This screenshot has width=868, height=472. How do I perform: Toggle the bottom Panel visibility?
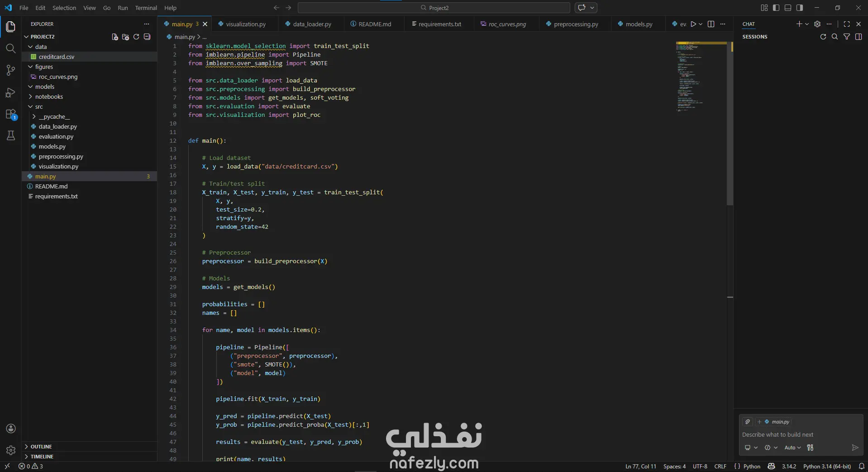(788, 8)
